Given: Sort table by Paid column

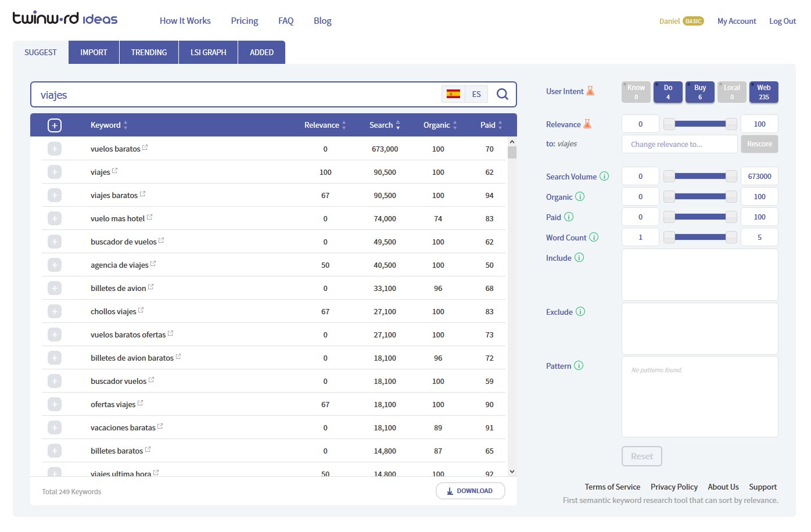Looking at the screenshot, I should [x=491, y=125].
